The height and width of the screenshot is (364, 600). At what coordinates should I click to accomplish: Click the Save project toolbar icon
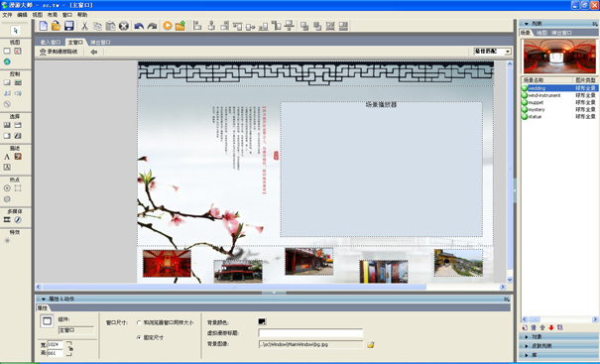[x=68, y=26]
